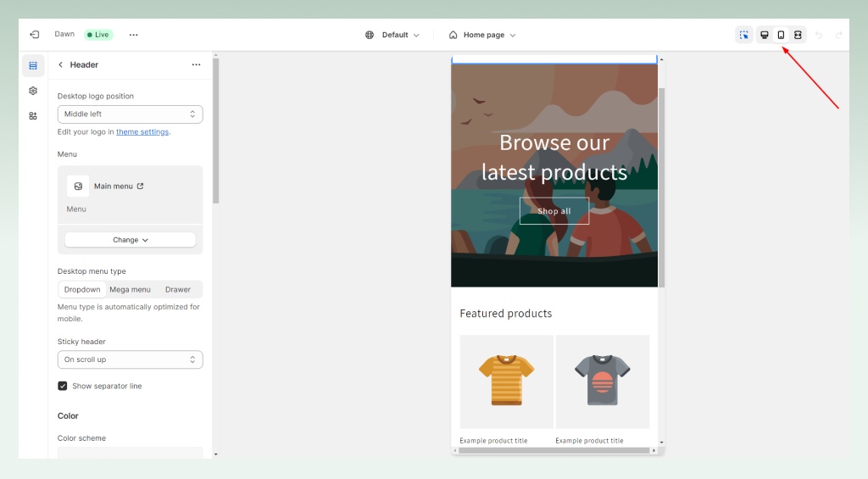Click the yellow striped t-shirt product image
This screenshot has height=479, width=868.
507,381
